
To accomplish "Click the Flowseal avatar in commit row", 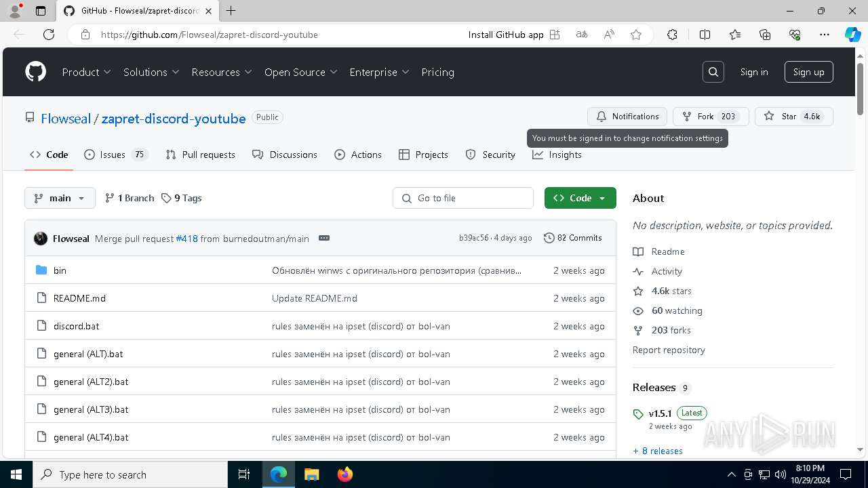I will (41, 239).
